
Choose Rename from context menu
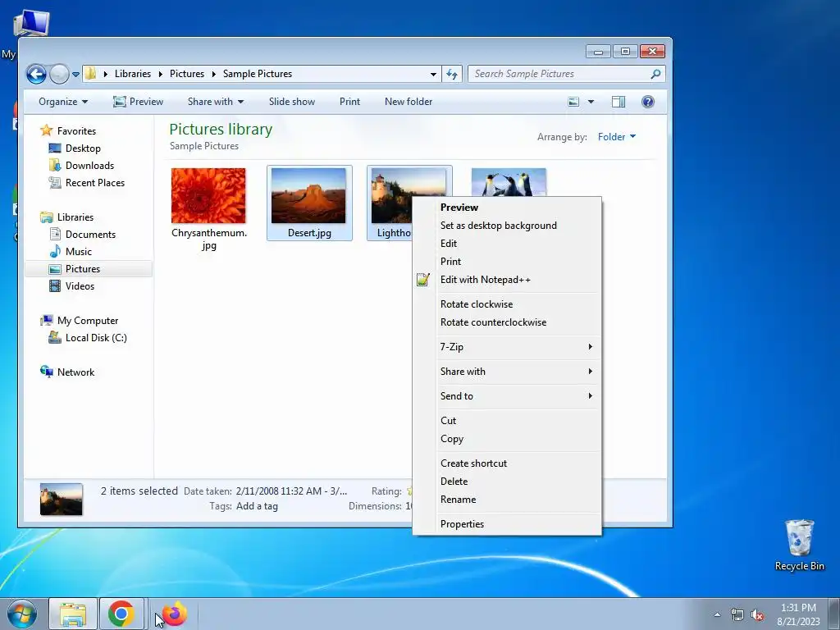pos(507,500)
